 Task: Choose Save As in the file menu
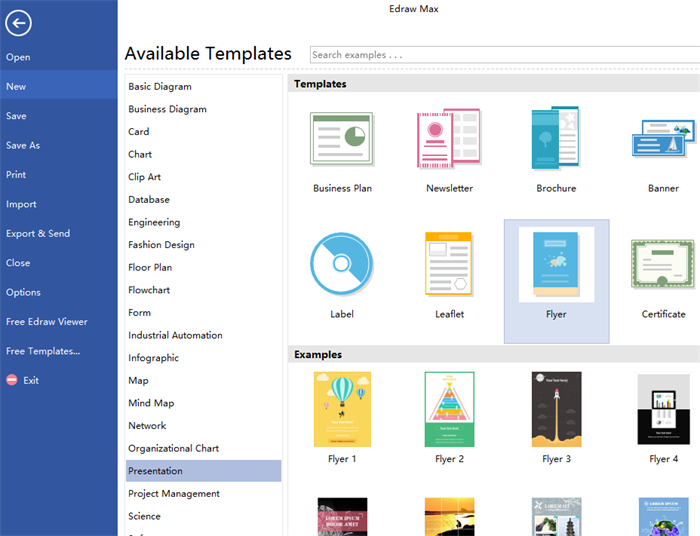tap(58, 145)
